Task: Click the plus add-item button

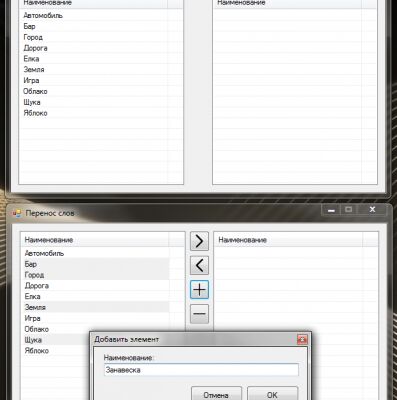Action: [x=199, y=290]
